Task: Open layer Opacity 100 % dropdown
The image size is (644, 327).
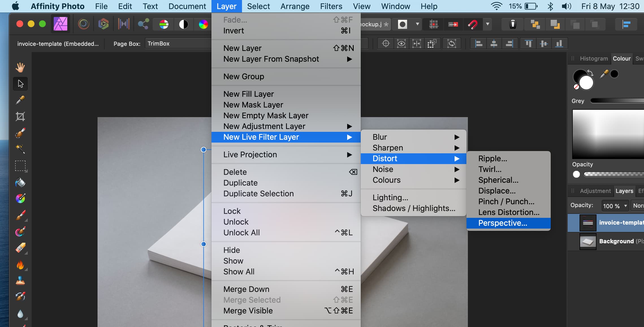Action: pyautogui.click(x=615, y=206)
